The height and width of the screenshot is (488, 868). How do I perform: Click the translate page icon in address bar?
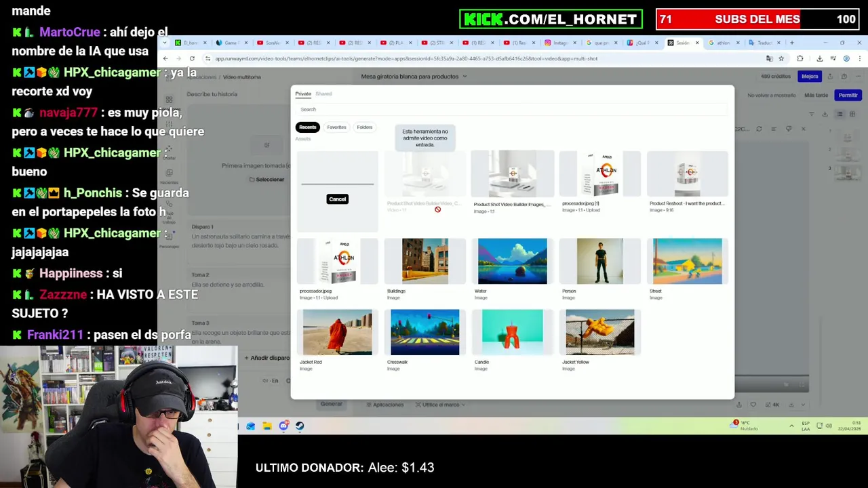coord(769,59)
